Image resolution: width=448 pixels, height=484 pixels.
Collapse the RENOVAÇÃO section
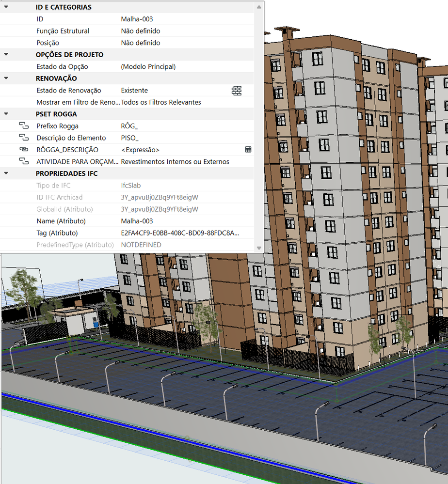(x=6, y=78)
